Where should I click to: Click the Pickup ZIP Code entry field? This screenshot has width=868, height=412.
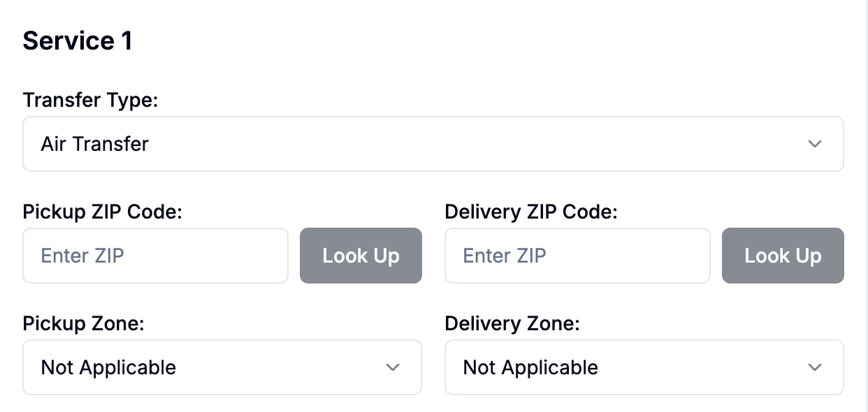155,256
